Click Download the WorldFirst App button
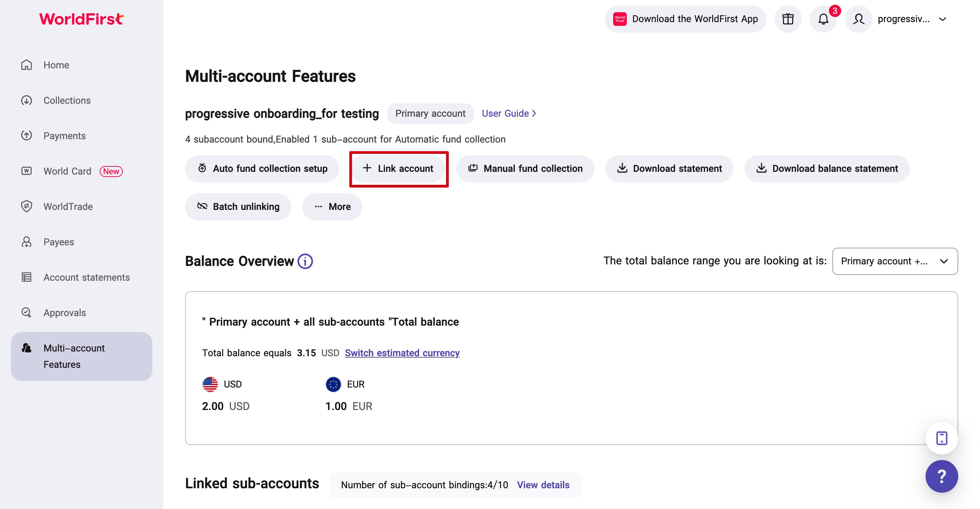 click(x=685, y=19)
